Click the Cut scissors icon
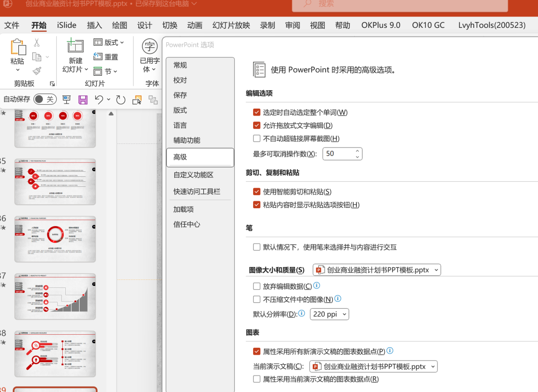 click(37, 42)
